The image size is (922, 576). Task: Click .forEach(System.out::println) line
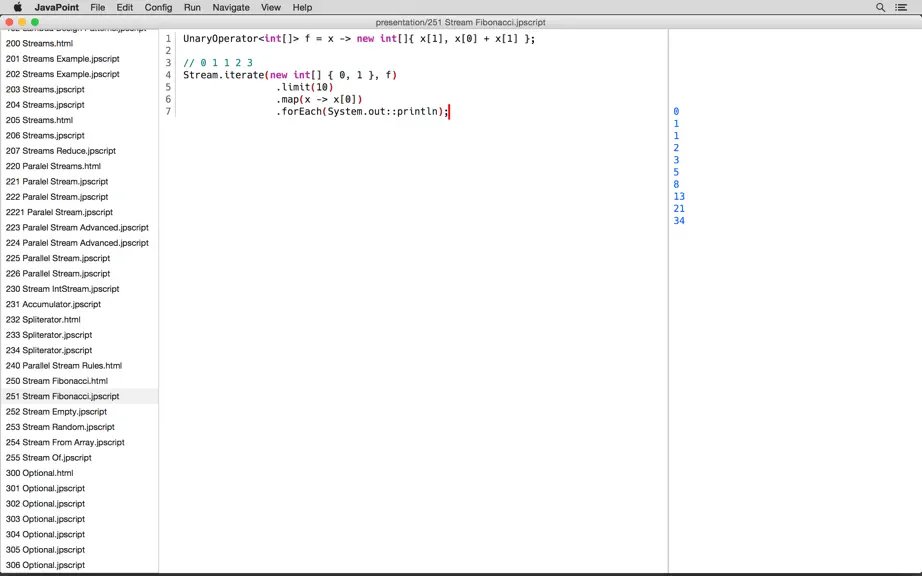click(362, 112)
